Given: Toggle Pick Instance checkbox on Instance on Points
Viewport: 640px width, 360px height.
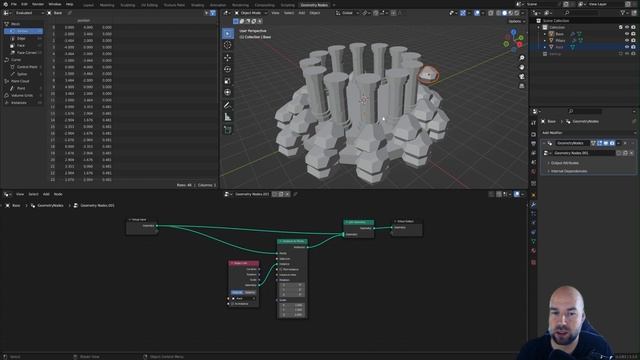Looking at the screenshot, I should [x=281, y=269].
